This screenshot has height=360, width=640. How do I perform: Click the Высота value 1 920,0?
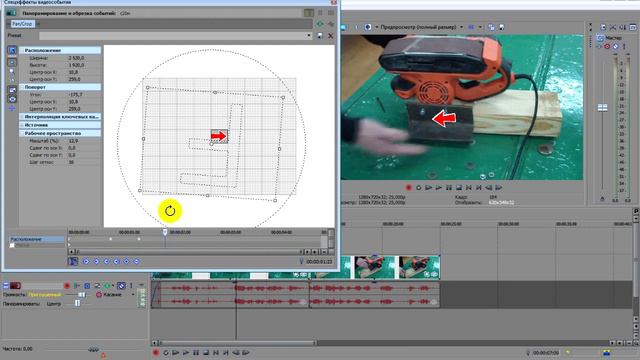76,65
